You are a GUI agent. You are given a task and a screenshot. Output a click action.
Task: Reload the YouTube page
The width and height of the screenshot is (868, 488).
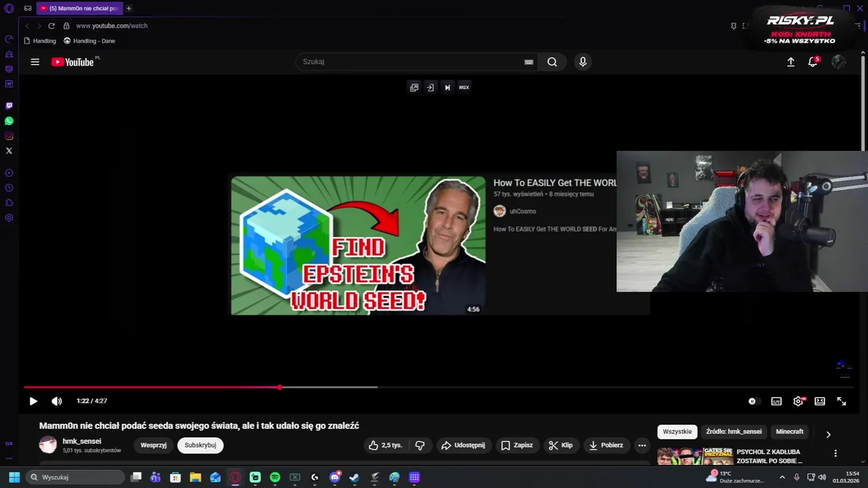click(52, 26)
